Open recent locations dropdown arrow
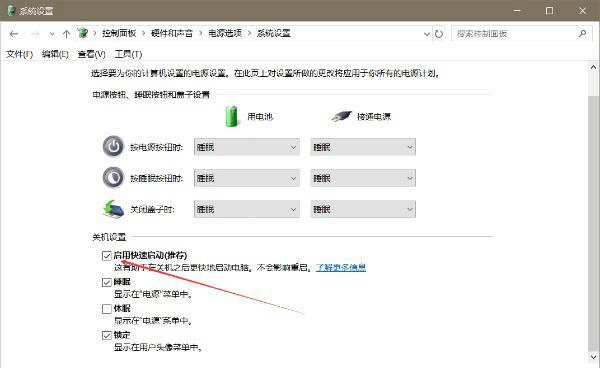Screen dimensions: 600x368 tap(52, 34)
